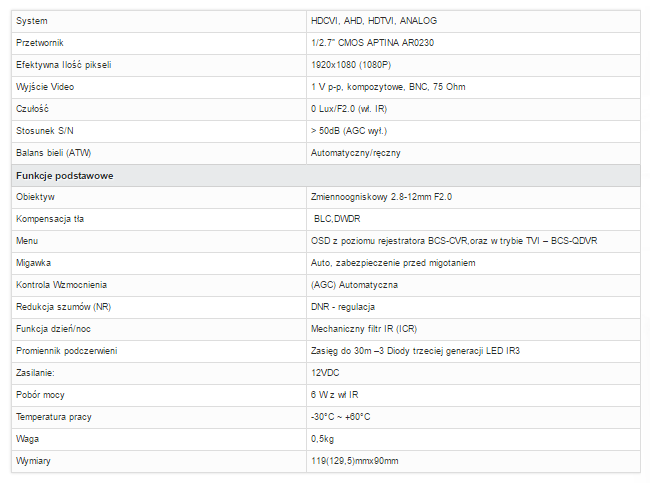The image size is (650, 483).
Task: Select the 12VDC power supply value
Action: coord(325,373)
